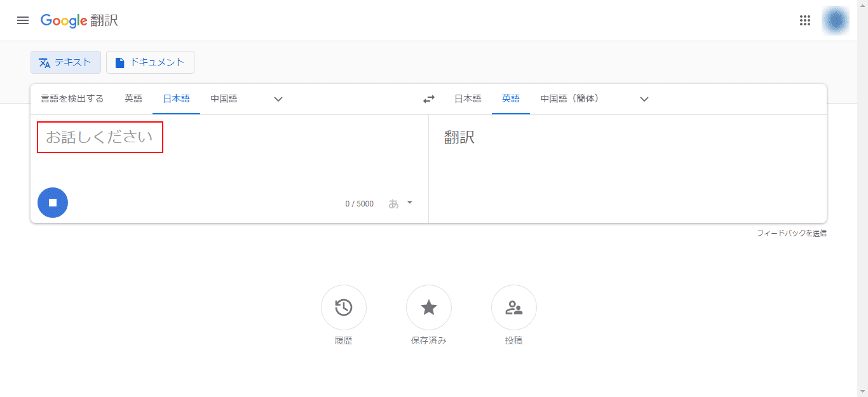Choose 中国語（簡体） as target language

coord(570,99)
